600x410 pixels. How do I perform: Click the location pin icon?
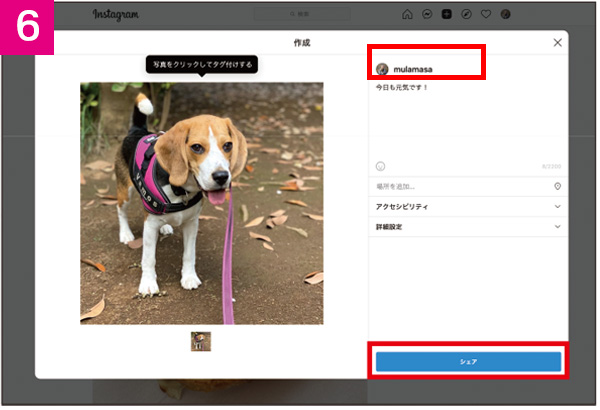(557, 186)
